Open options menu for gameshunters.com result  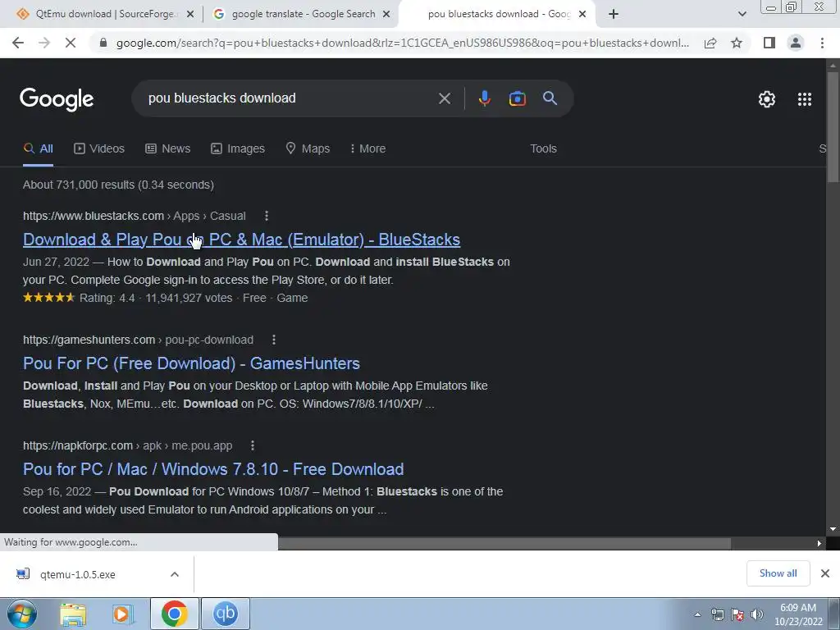tap(274, 340)
